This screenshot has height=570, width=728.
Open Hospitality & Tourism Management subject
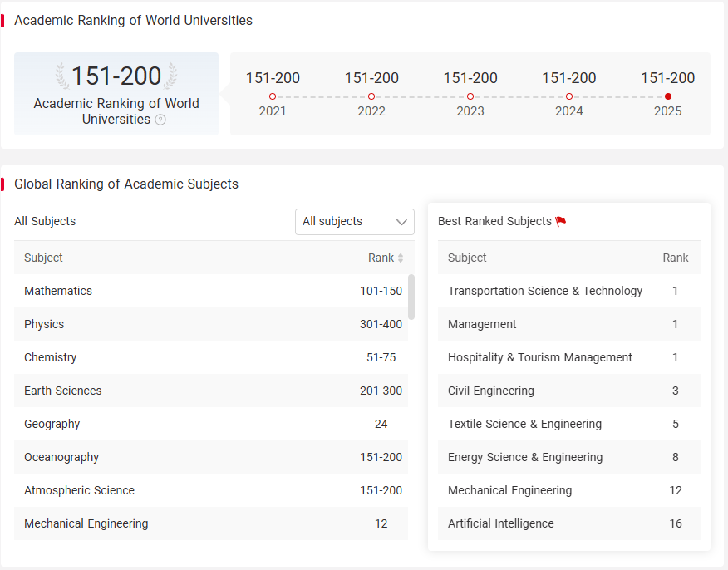(568, 357)
